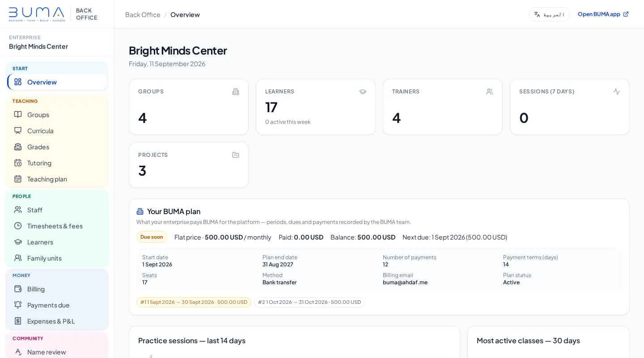The width and height of the screenshot is (644, 358).
Task: Click the people icon on Trainers card
Action: (490, 92)
